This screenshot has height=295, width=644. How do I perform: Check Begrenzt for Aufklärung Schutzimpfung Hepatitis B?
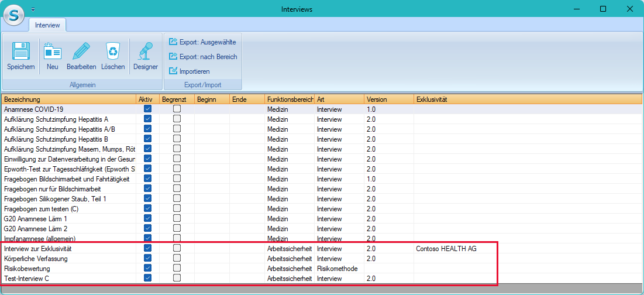tap(177, 139)
